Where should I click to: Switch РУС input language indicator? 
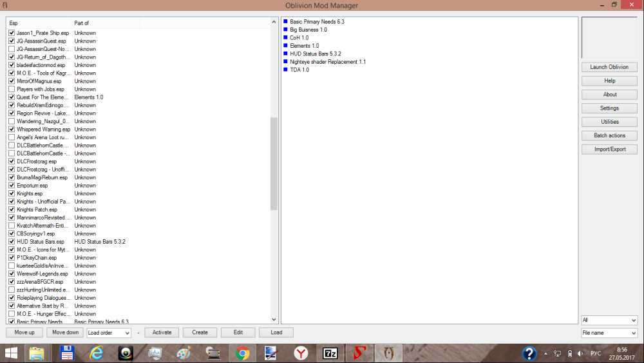tap(596, 353)
